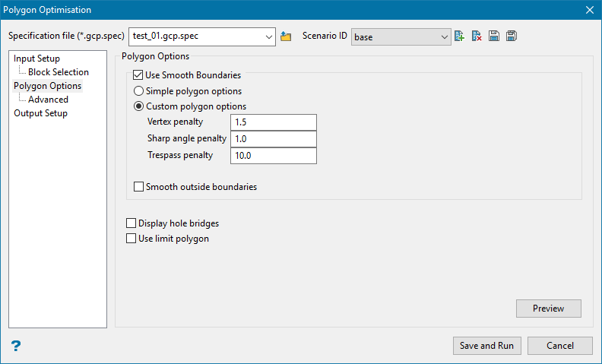Click the delete scenario icon
This screenshot has height=364, width=602.
[x=477, y=36]
